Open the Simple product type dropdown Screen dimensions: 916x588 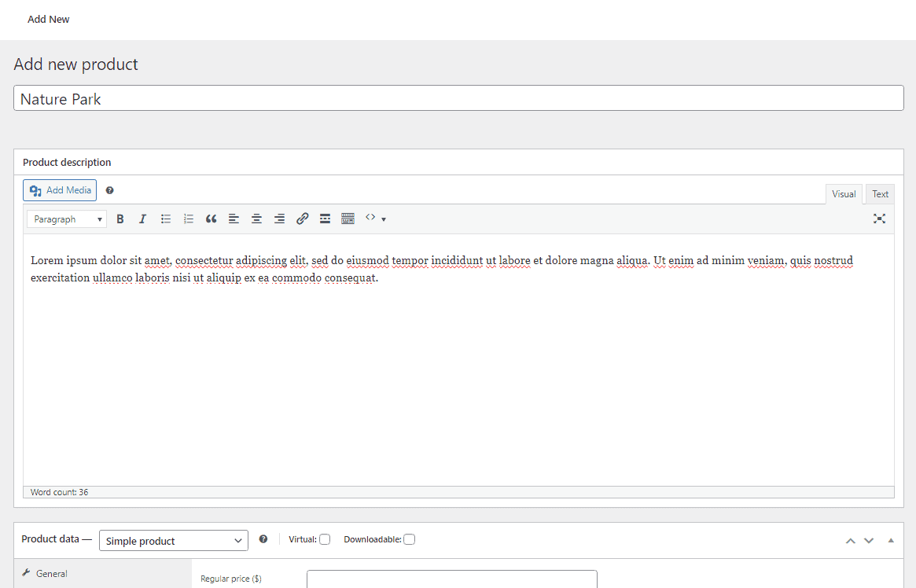pos(174,541)
